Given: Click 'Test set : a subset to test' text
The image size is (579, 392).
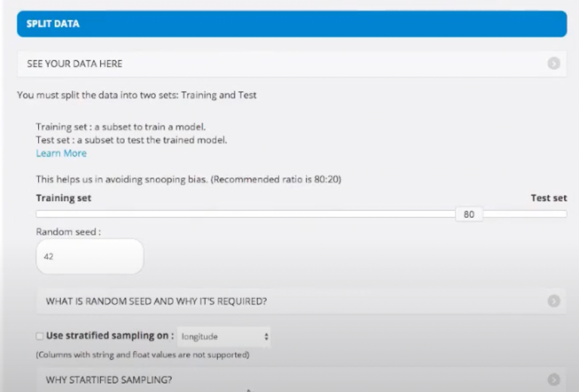Looking at the screenshot, I should (131, 140).
